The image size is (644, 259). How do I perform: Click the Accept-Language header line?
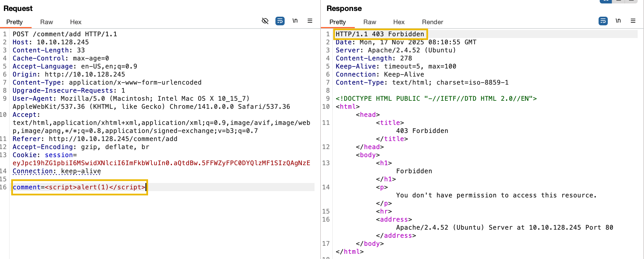[75, 66]
